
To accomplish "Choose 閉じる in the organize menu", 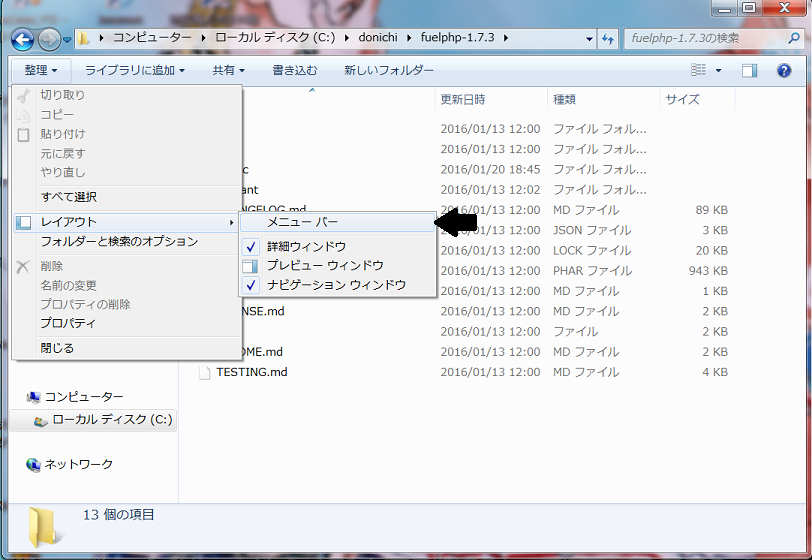I will 126,348.
